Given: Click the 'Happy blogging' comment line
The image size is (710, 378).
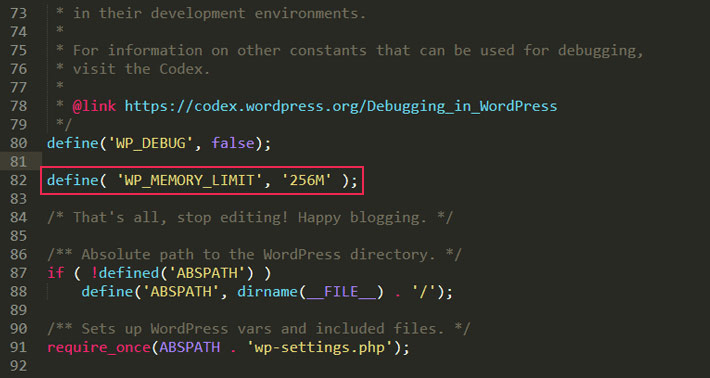Looking at the screenshot, I should 250,217.
